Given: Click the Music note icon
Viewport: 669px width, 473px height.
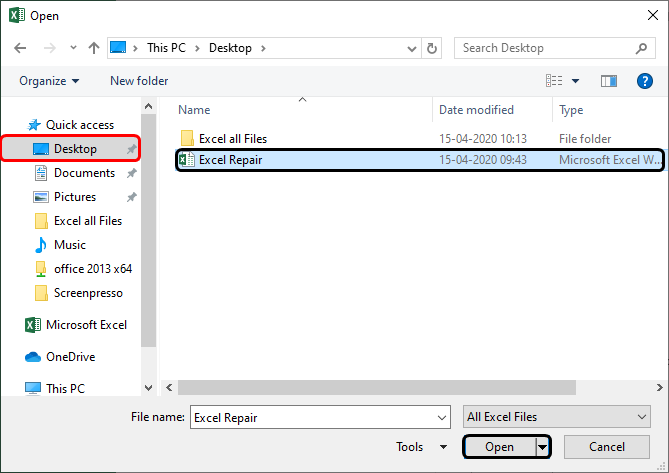Looking at the screenshot, I should 41,245.
